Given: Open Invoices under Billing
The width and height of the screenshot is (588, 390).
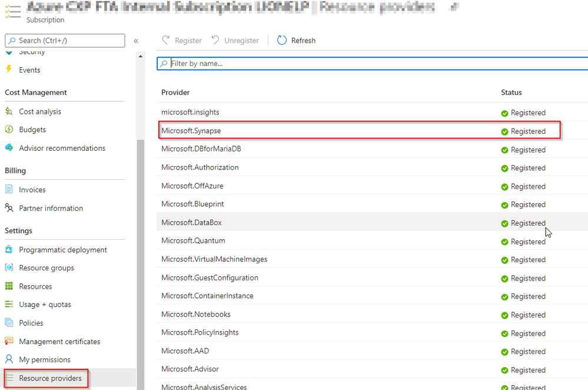Looking at the screenshot, I should [x=32, y=190].
